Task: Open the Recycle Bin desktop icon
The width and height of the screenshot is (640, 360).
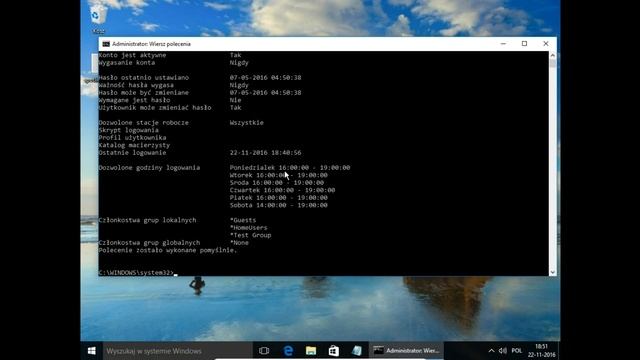Action: click(x=98, y=19)
